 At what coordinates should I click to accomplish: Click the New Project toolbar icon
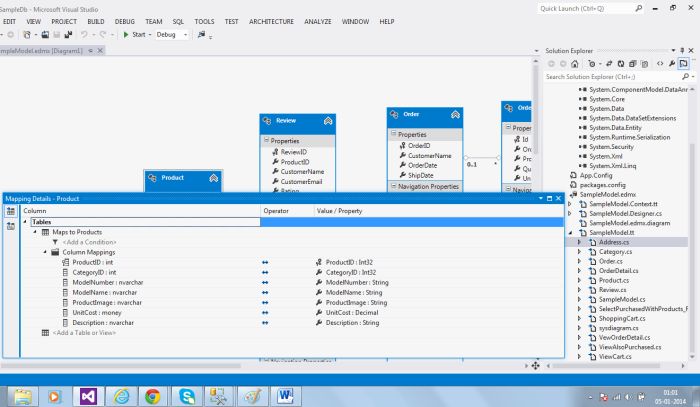(x=27, y=34)
